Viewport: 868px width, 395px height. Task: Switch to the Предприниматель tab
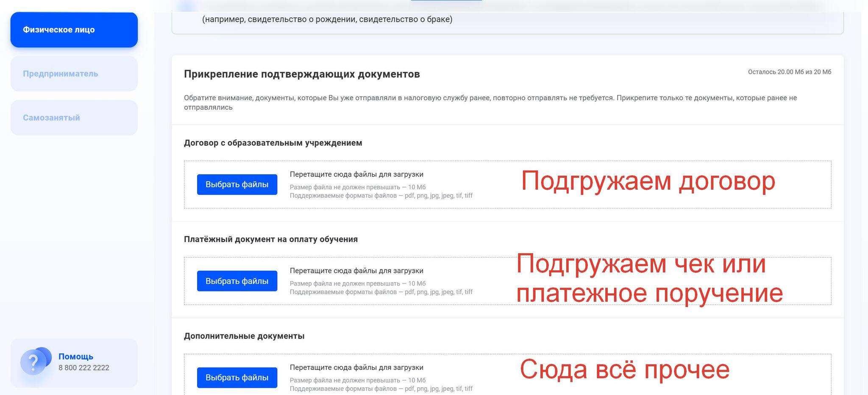pyautogui.click(x=74, y=74)
